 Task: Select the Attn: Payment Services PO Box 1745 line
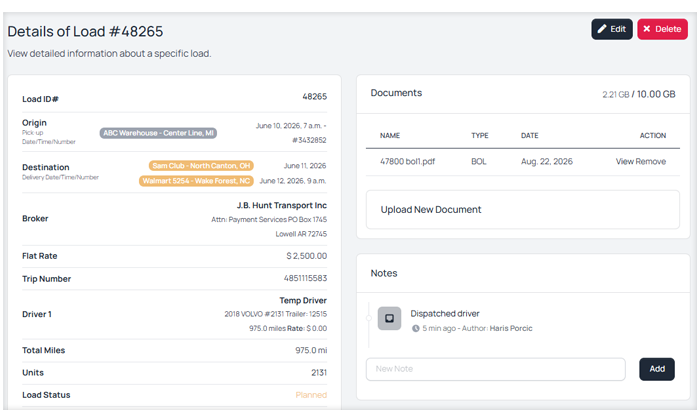(x=269, y=220)
